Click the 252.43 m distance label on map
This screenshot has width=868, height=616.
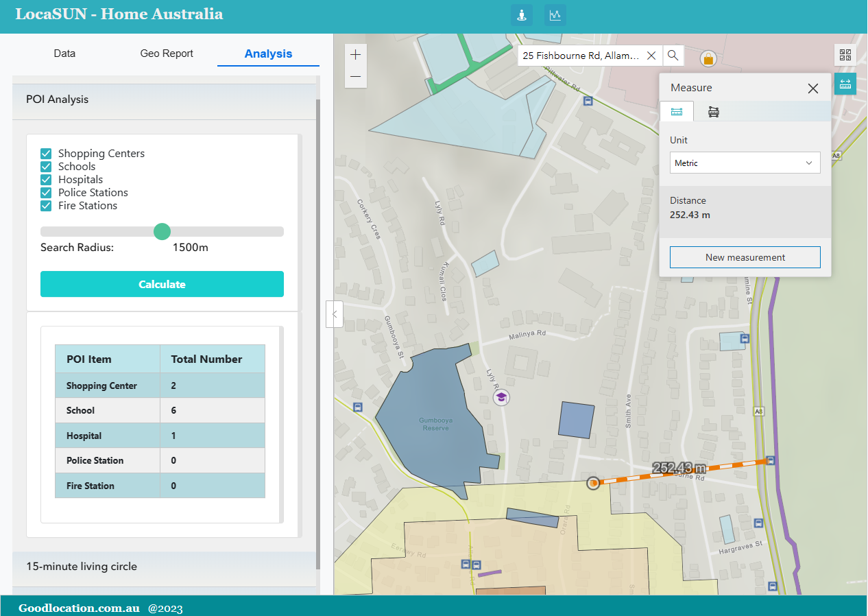pos(679,469)
